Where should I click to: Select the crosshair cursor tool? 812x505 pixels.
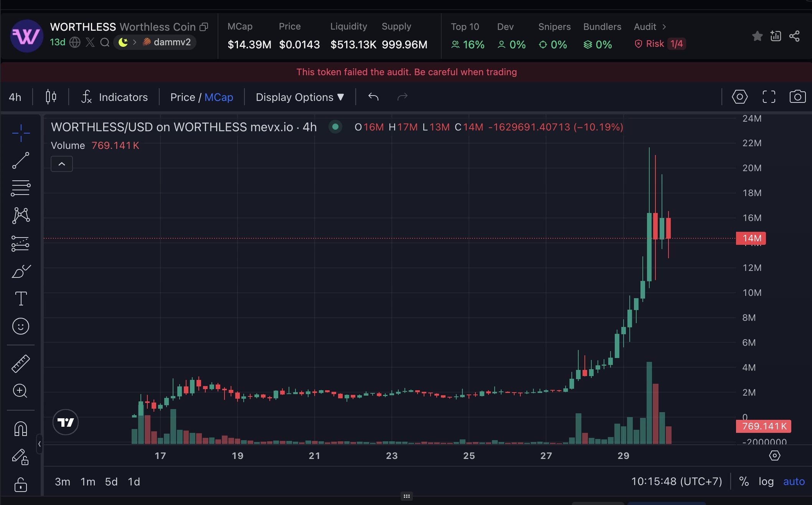[x=21, y=133]
